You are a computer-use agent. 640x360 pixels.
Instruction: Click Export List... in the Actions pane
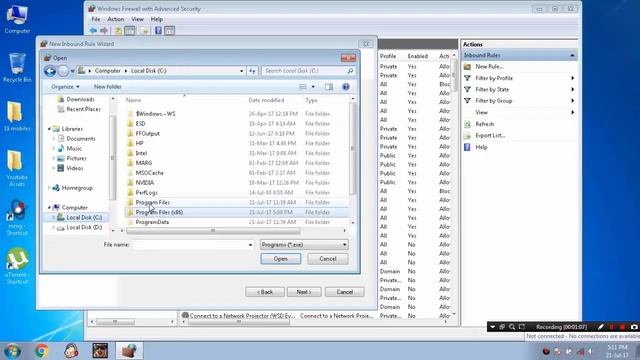(x=490, y=136)
